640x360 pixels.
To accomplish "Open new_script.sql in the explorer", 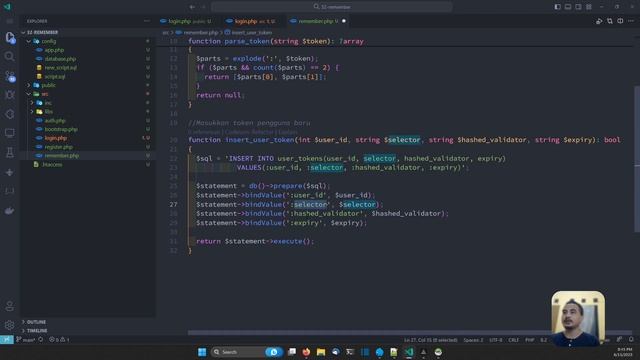I will point(60,68).
